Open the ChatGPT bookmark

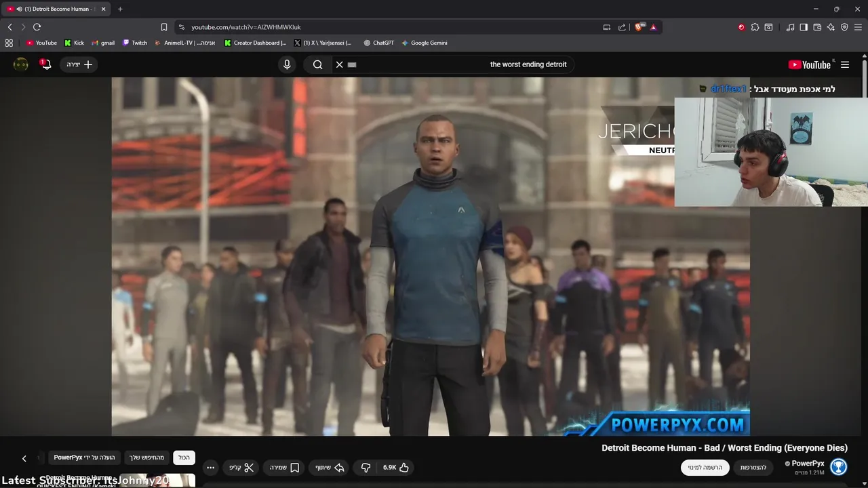click(x=378, y=43)
